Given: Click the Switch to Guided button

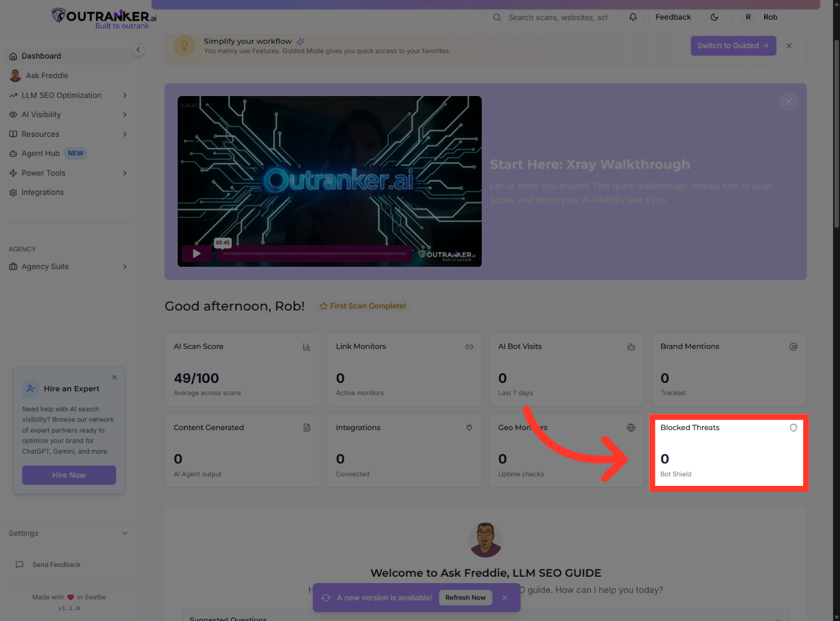Looking at the screenshot, I should click(x=733, y=46).
